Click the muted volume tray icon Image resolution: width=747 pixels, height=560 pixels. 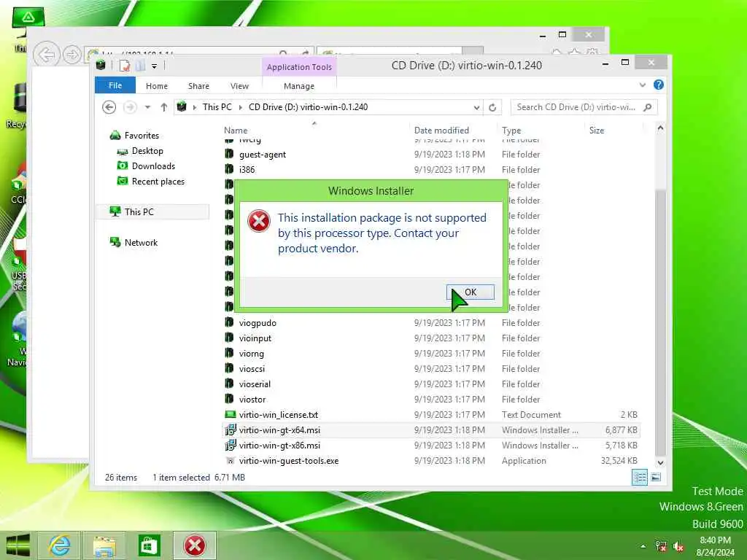point(678,547)
